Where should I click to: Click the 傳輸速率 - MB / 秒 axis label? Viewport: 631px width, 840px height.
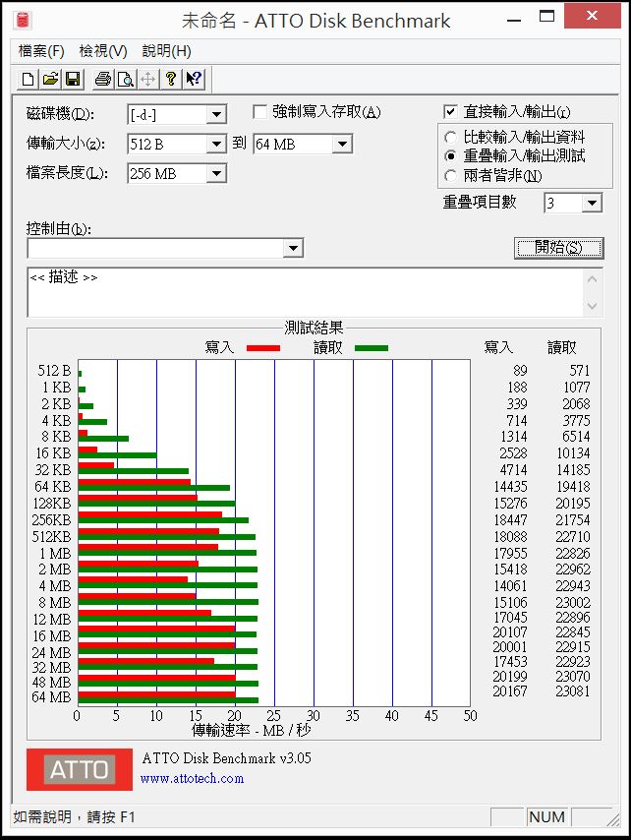pos(252,730)
